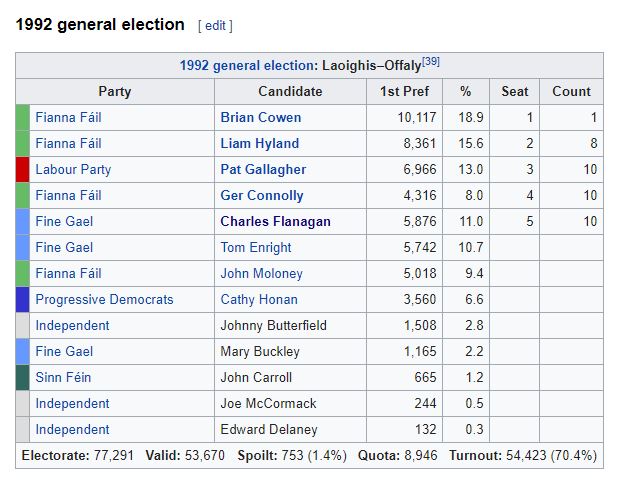This screenshot has height=481, width=618.
Task: Click the dark green Sinn Féin swatch
Action: (x=22, y=378)
